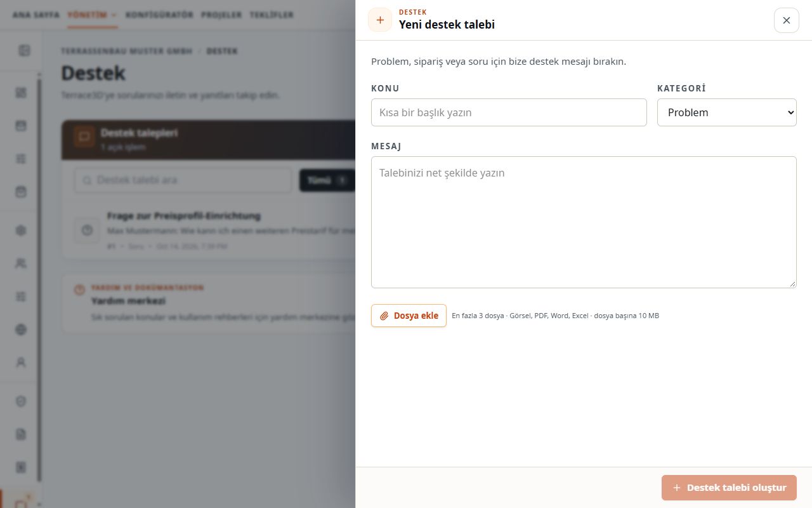Click the two-people users icon in the sidebar
The width and height of the screenshot is (812, 508).
pos(21,264)
